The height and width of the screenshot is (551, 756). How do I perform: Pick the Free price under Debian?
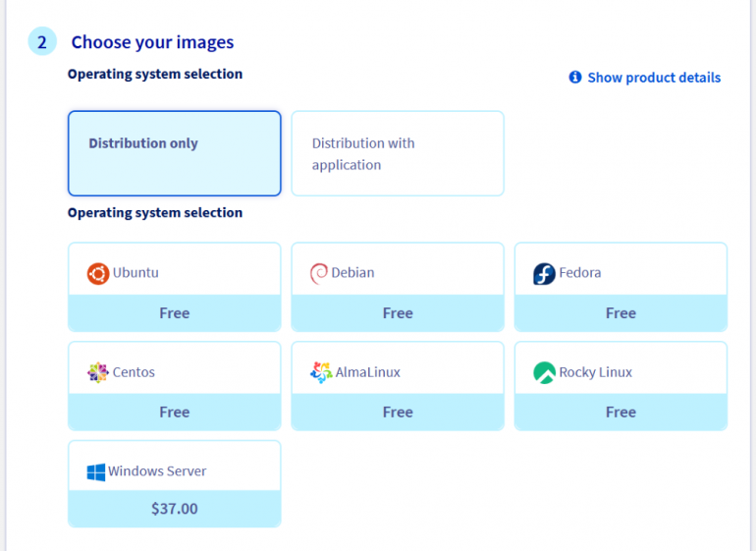(397, 313)
